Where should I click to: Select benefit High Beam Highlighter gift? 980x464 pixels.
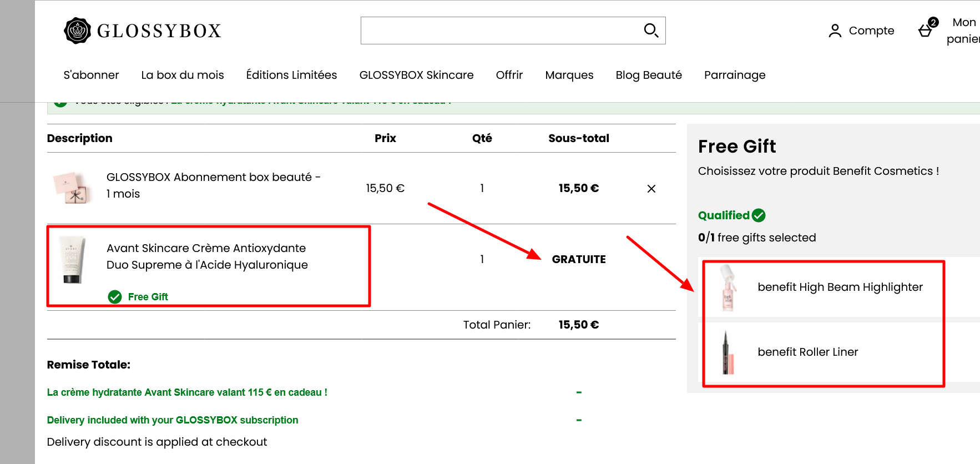840,287
